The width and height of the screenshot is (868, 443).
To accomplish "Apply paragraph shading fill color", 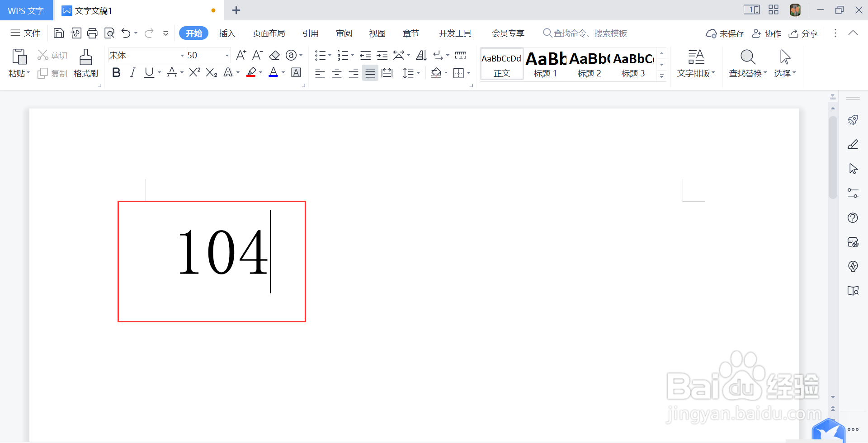I will [436, 73].
